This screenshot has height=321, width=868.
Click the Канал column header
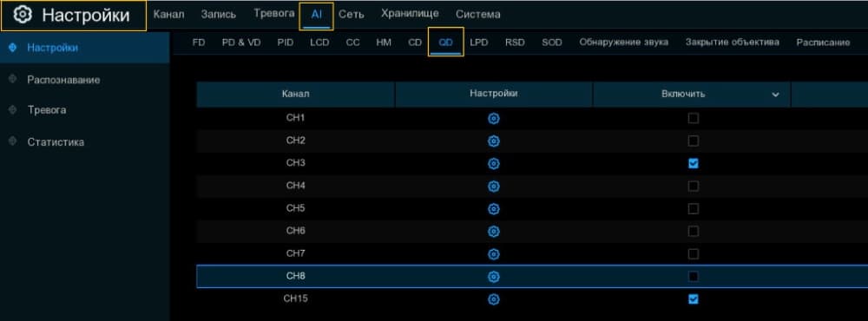click(296, 94)
